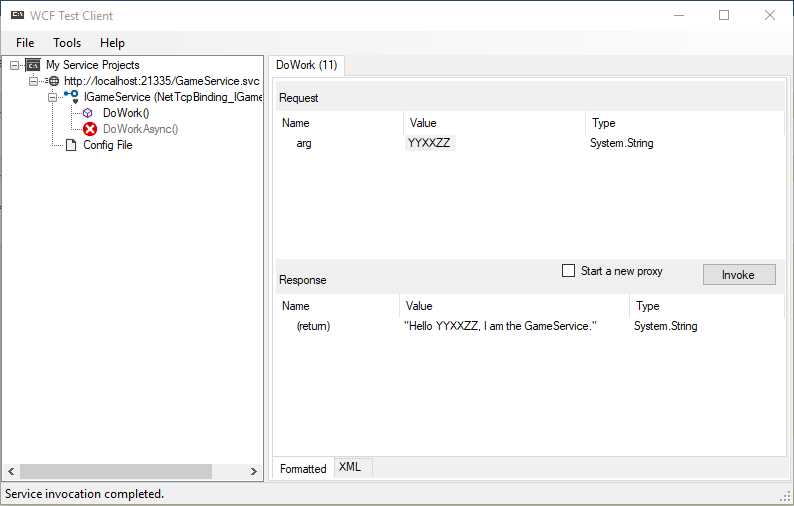Screen dimensions: 794x506
Task: Click the response value "Hello YYXXZZ, I am the GameService."
Action: 500,326
